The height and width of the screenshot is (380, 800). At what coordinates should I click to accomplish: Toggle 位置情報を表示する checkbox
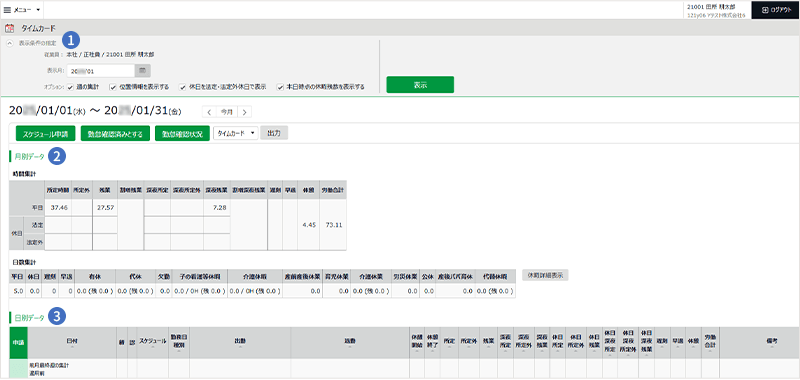[x=113, y=87]
